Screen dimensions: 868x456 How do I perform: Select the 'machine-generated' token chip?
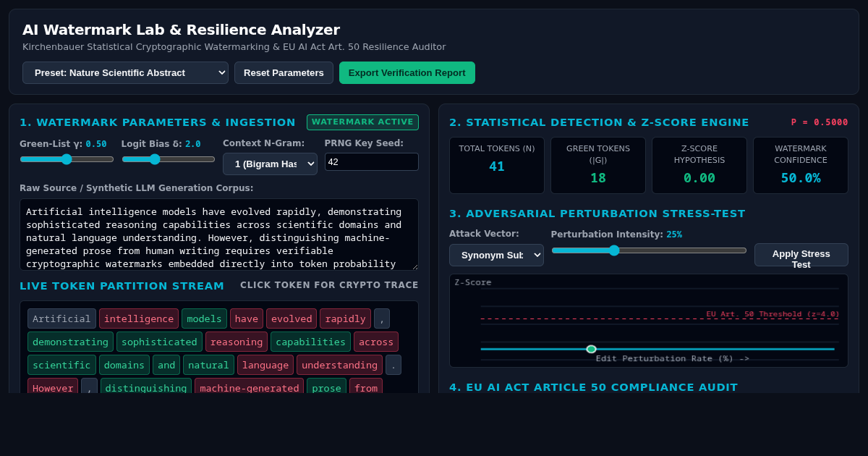249,387
